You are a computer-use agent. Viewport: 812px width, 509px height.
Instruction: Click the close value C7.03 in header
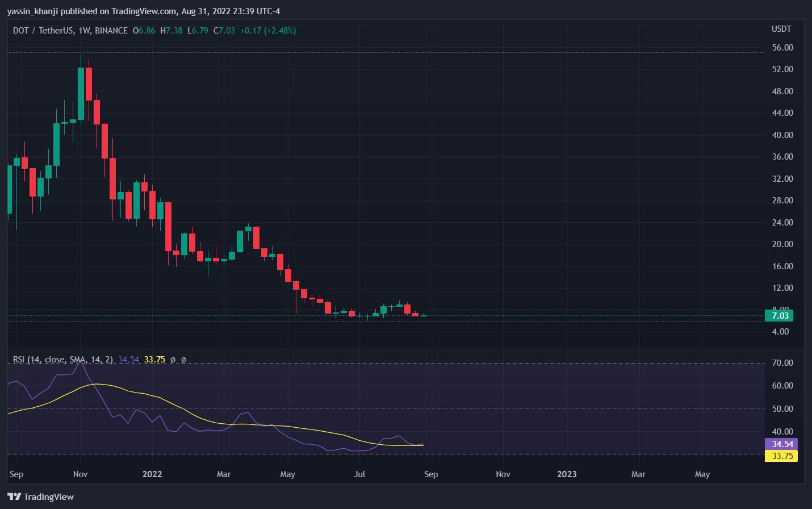(224, 31)
